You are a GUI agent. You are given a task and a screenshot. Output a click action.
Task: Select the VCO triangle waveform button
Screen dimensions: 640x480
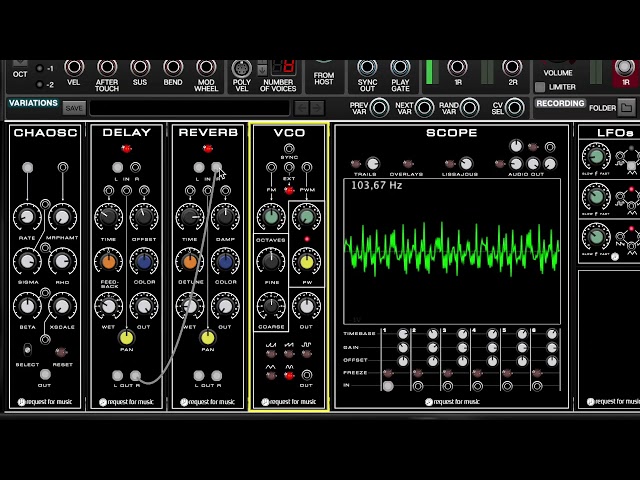pos(271,376)
